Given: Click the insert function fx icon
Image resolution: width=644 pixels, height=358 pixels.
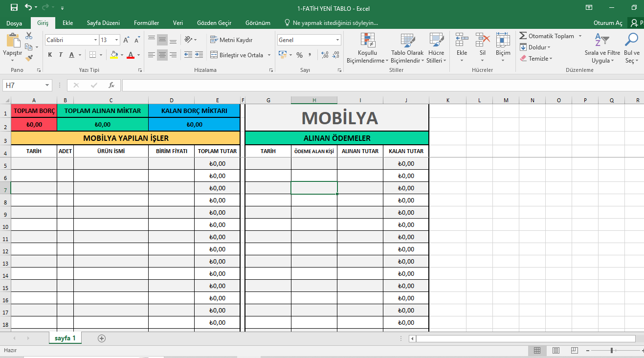Looking at the screenshot, I should coord(111,85).
